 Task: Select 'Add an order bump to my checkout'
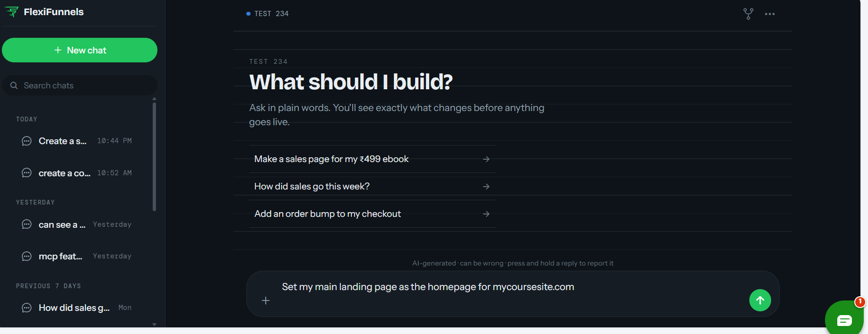(372, 214)
